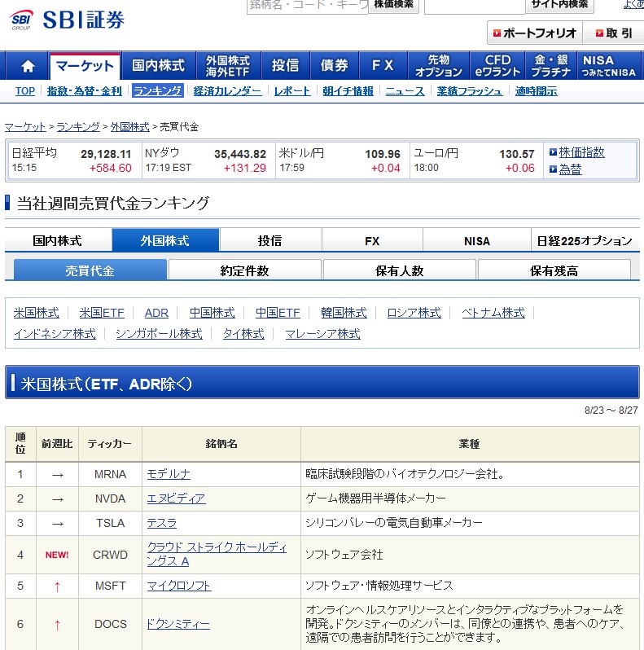The height and width of the screenshot is (650, 644).
Task: Open the NISA つみたてNISA navigation item
Action: click(x=608, y=65)
